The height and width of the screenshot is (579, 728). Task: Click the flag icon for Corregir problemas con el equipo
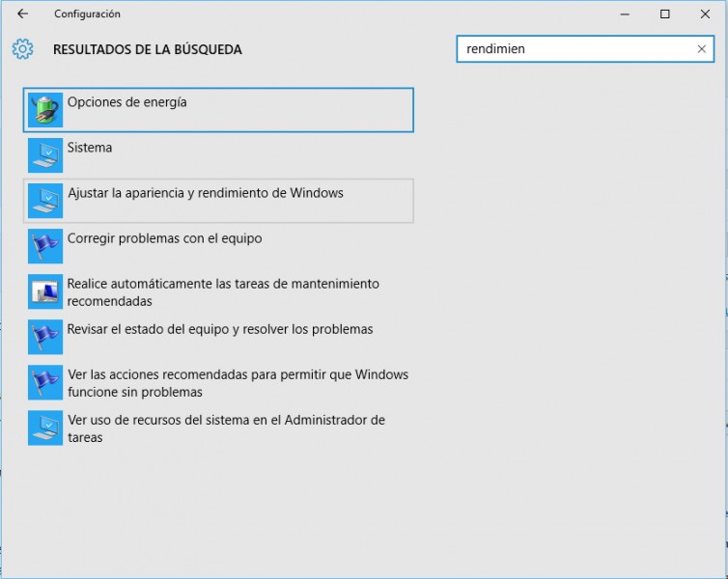click(x=45, y=246)
